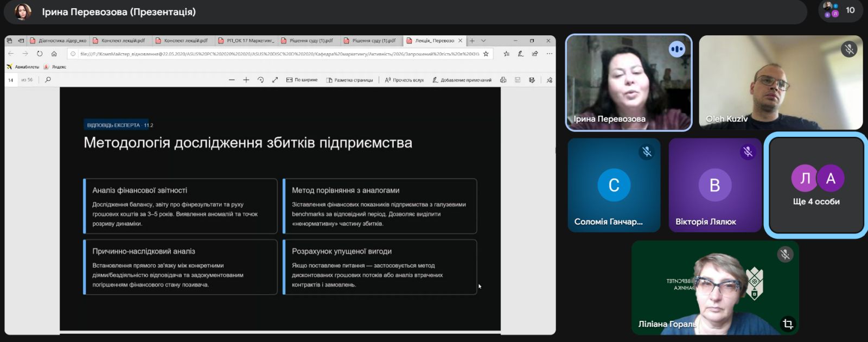Click the save-as icon next to the save icon
The height and width of the screenshot is (342, 868).
click(532, 80)
